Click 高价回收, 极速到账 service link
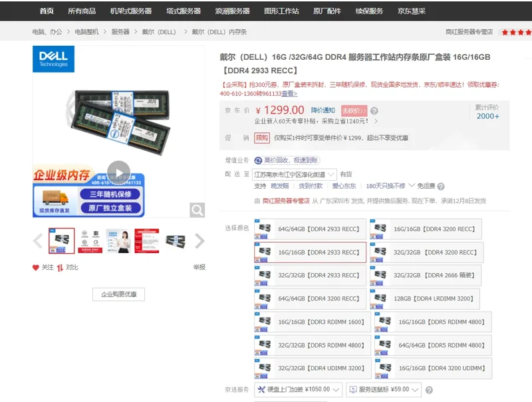The width and height of the screenshot is (532, 402). coord(291,160)
